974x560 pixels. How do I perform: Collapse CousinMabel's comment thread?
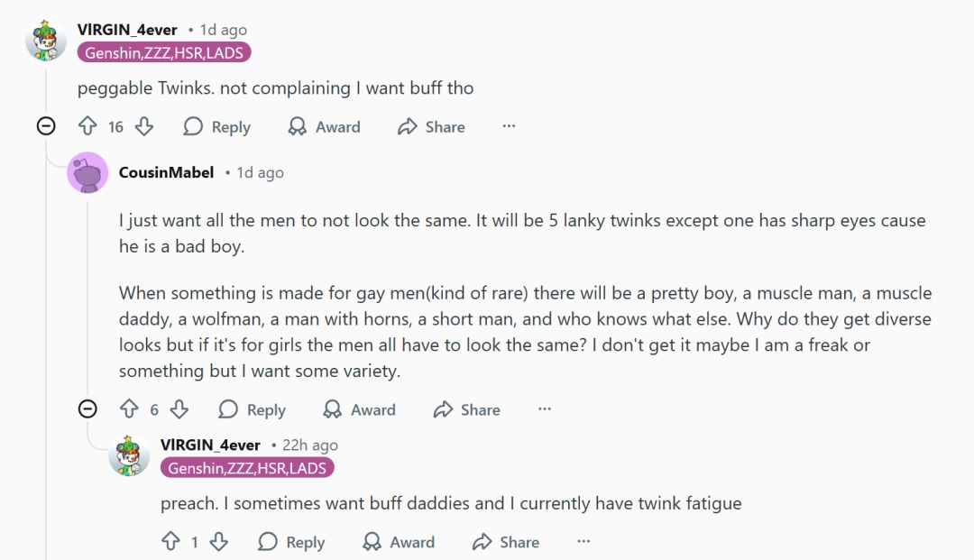tap(87, 409)
